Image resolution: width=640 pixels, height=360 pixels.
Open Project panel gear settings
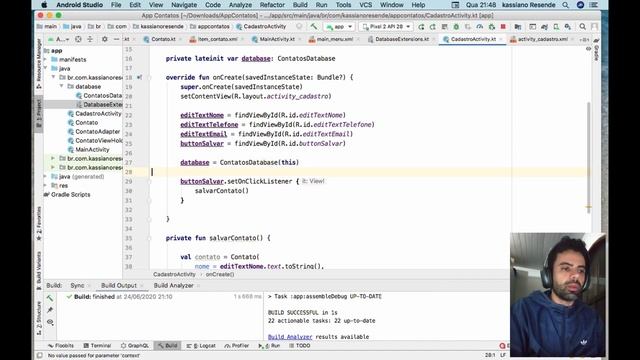pos(104,39)
